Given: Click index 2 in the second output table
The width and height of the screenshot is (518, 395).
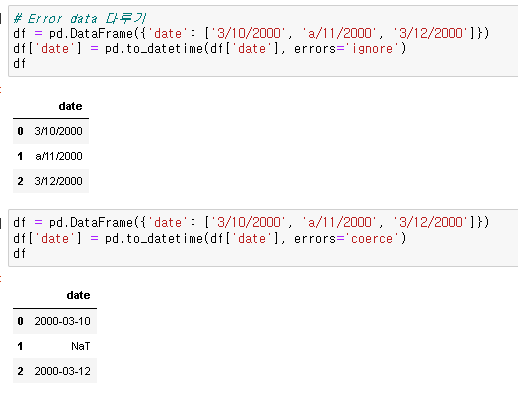Looking at the screenshot, I should (20, 371).
